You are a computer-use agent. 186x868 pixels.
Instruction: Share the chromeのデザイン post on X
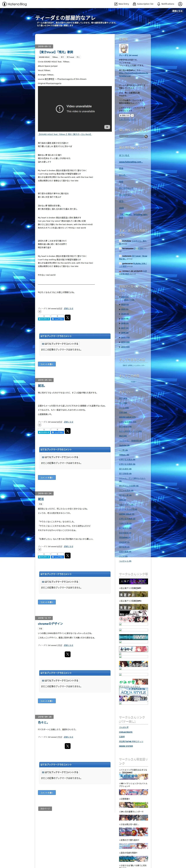point(68,654)
